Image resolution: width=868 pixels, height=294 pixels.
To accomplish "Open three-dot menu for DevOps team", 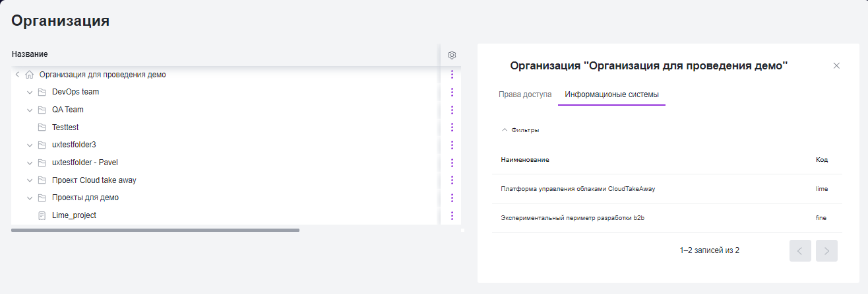I will coord(452,92).
